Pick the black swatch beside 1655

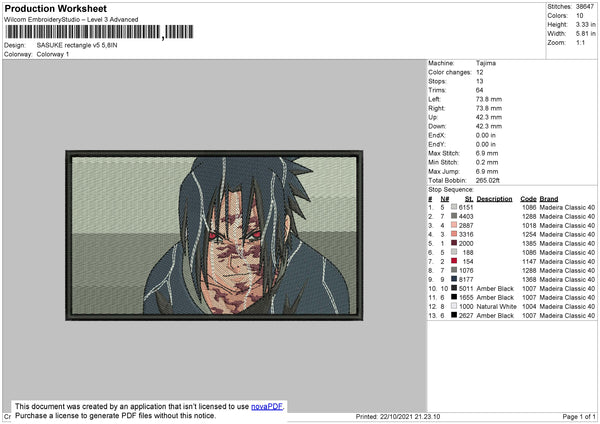click(x=454, y=297)
